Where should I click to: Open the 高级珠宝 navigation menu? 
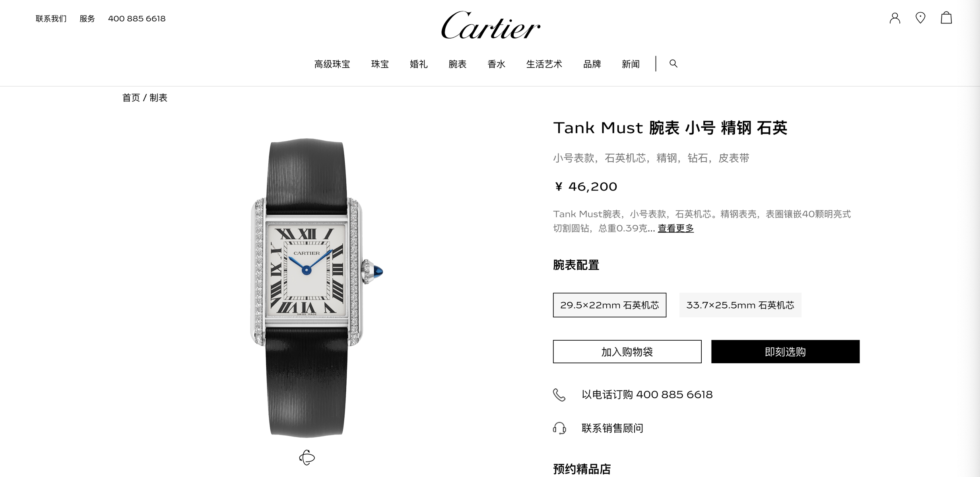click(332, 64)
